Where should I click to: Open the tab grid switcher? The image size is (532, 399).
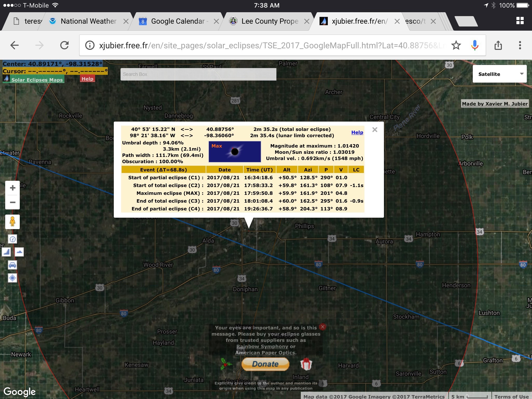click(x=520, y=21)
